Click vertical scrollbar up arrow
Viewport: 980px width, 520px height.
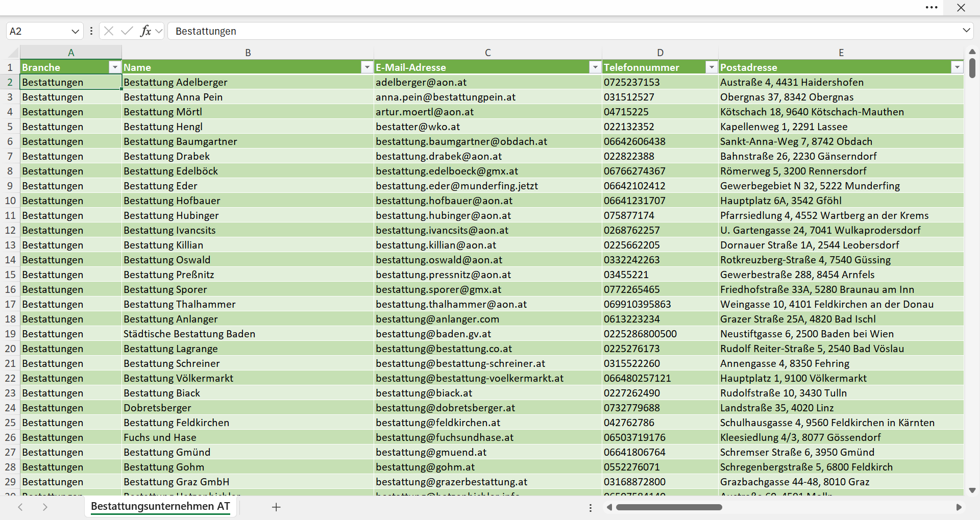pos(972,52)
